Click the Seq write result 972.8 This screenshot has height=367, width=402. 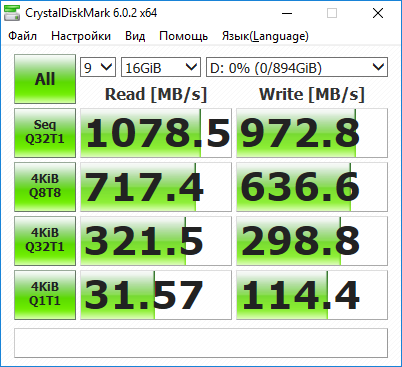pos(312,133)
